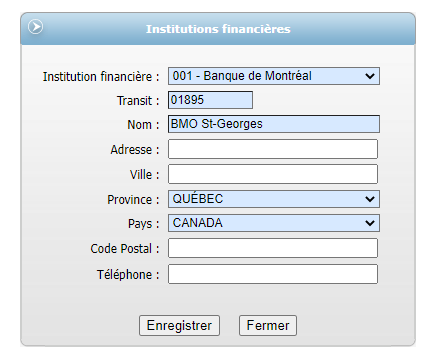Click the "Téléphone :" label text
Image resolution: width=440 pixels, height=364 pixels.
tap(128, 275)
